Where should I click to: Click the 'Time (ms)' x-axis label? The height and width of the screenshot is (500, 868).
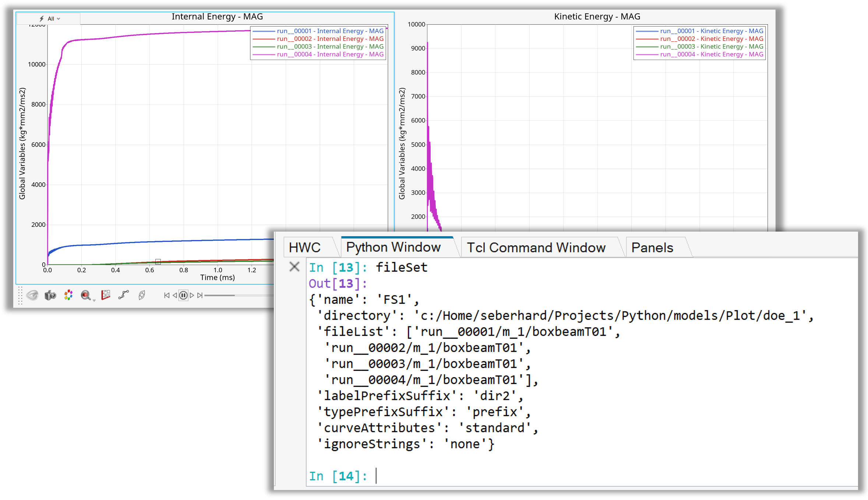coord(217,277)
